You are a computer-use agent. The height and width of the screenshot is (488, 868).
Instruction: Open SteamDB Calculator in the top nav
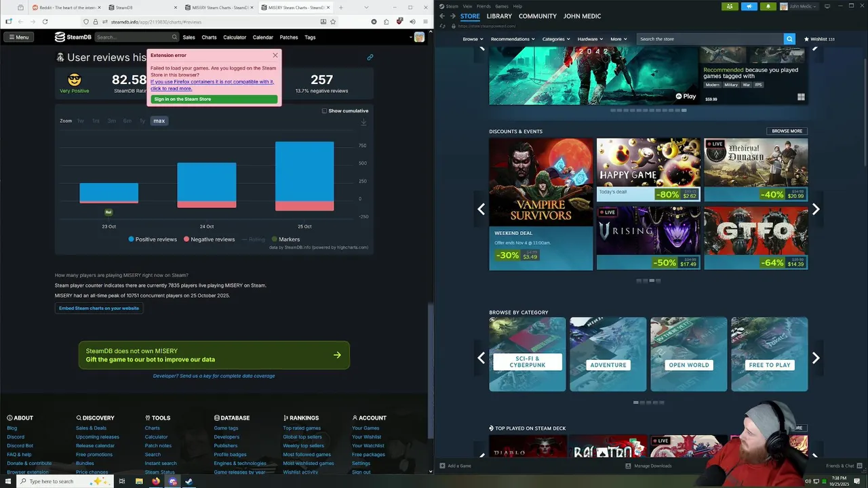coord(235,37)
